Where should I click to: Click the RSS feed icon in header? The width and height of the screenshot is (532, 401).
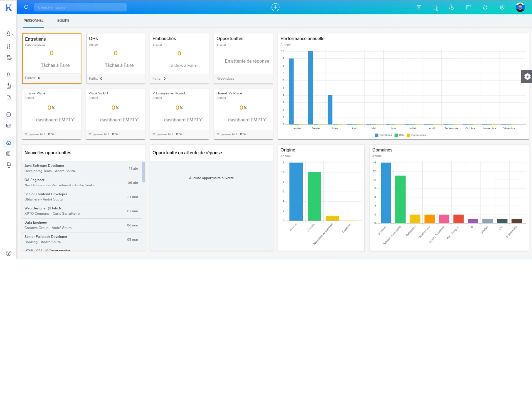click(419, 7)
